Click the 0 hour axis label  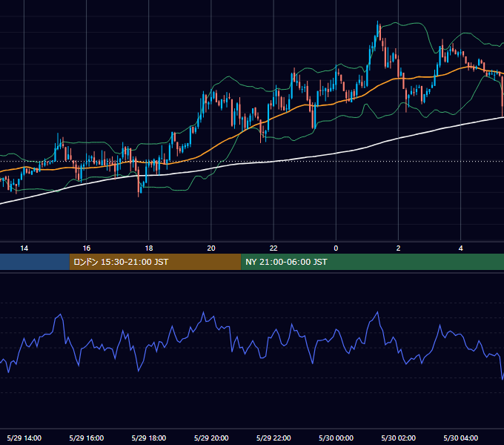[336, 248]
